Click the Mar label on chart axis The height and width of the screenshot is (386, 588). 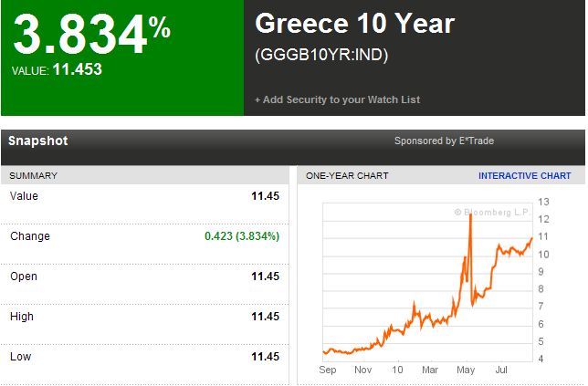(x=430, y=370)
